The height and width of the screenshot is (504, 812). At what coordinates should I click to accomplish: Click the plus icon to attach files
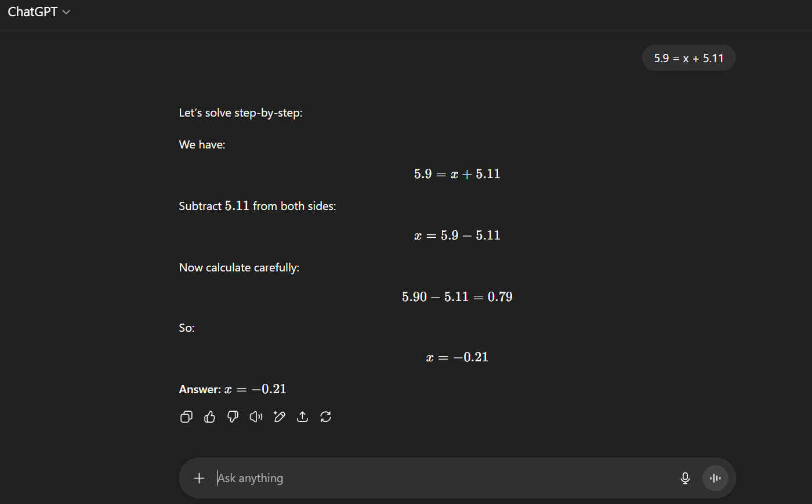199,478
